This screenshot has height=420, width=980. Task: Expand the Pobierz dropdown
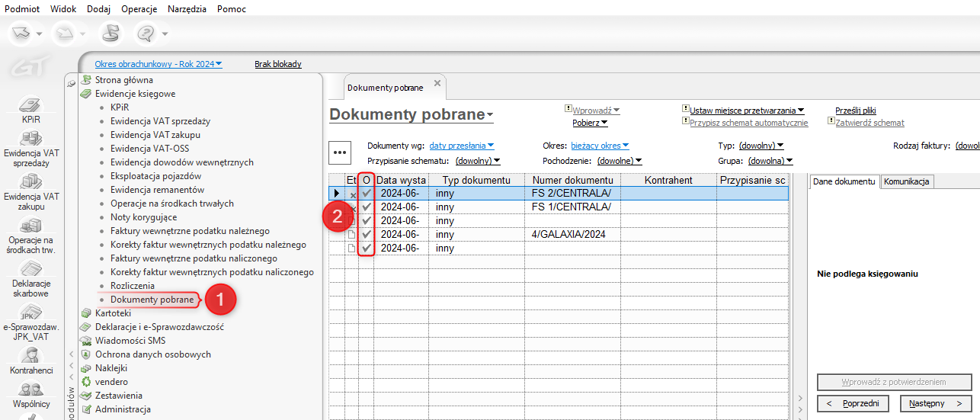coord(590,123)
